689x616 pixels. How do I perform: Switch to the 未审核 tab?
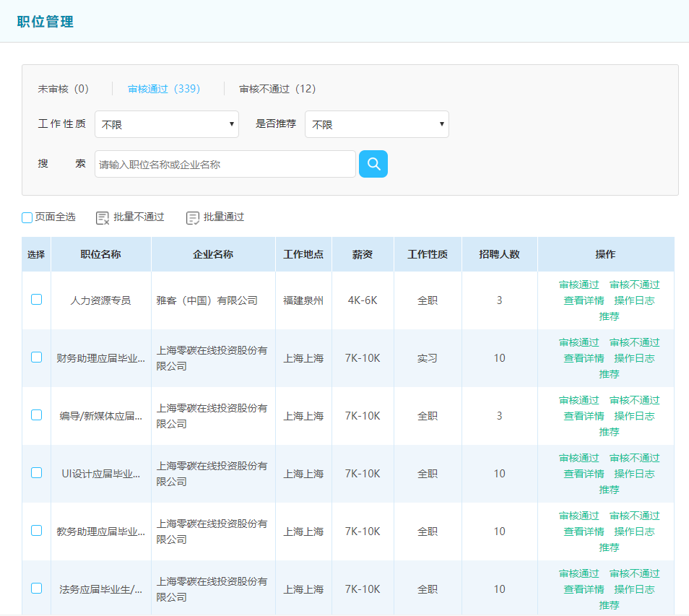click(x=61, y=88)
